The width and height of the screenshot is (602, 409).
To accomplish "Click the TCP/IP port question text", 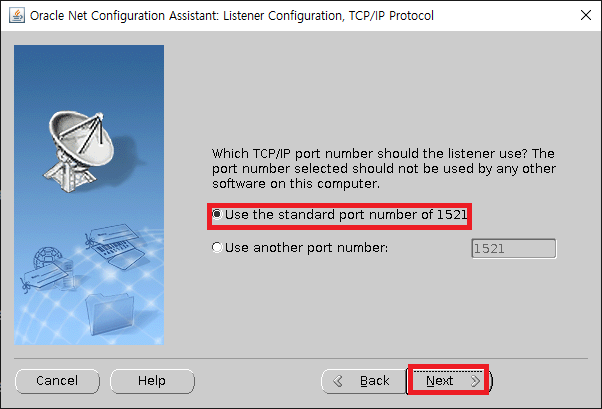I will [384, 169].
